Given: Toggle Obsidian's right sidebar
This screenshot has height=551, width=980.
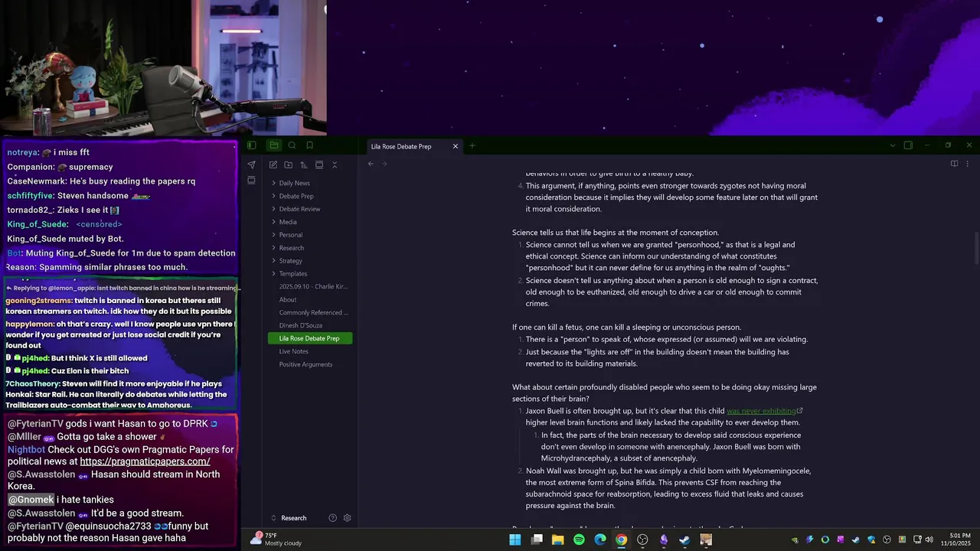Looking at the screenshot, I should tap(908, 145).
